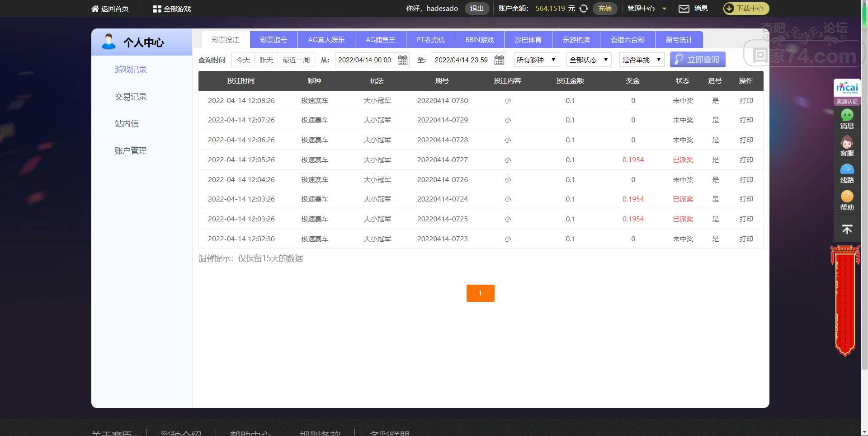
Task: Click the 充值 recharge button
Action: coord(605,9)
